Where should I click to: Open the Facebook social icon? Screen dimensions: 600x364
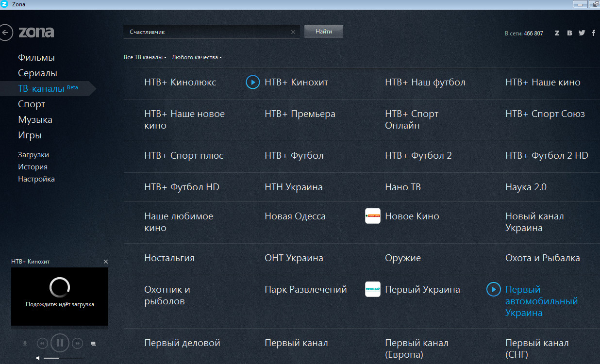coord(593,33)
